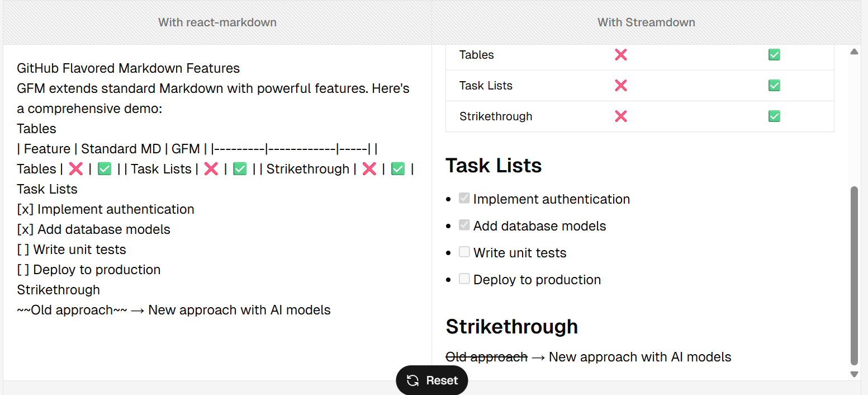Click the vertical scrollbar thumb
Screen dimensions: 868x395
pyautogui.click(x=854, y=274)
